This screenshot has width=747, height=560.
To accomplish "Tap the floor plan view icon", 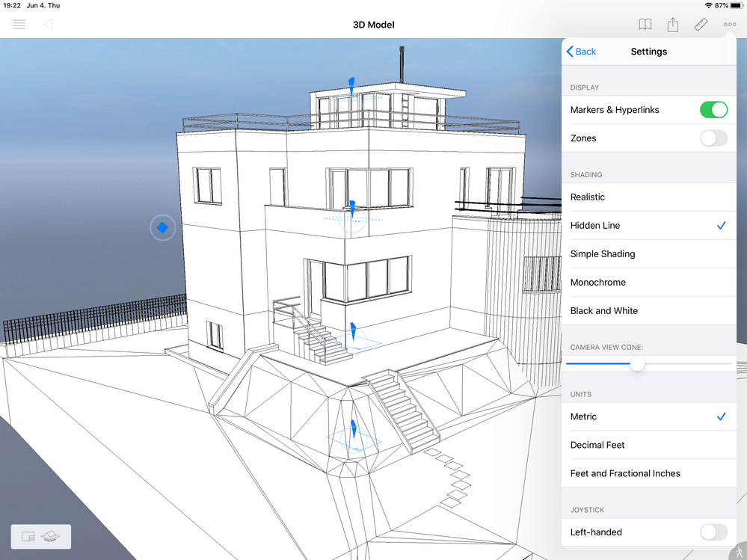I will click(28, 537).
